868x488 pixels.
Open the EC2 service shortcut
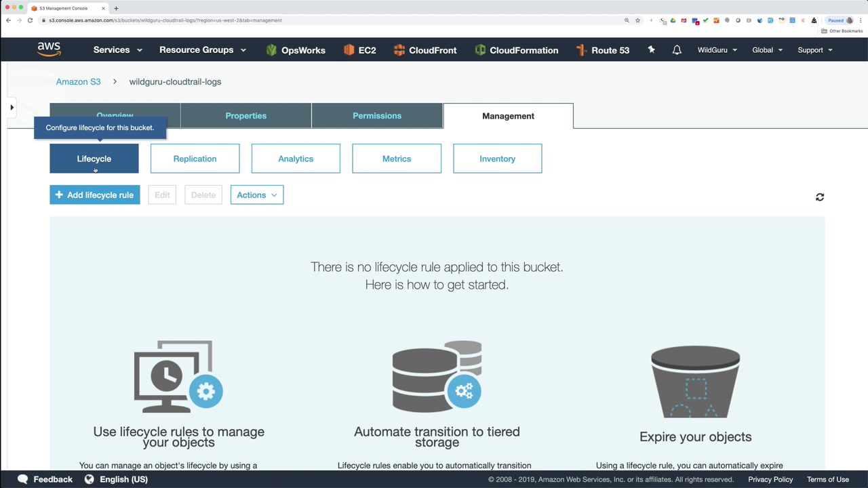click(359, 50)
